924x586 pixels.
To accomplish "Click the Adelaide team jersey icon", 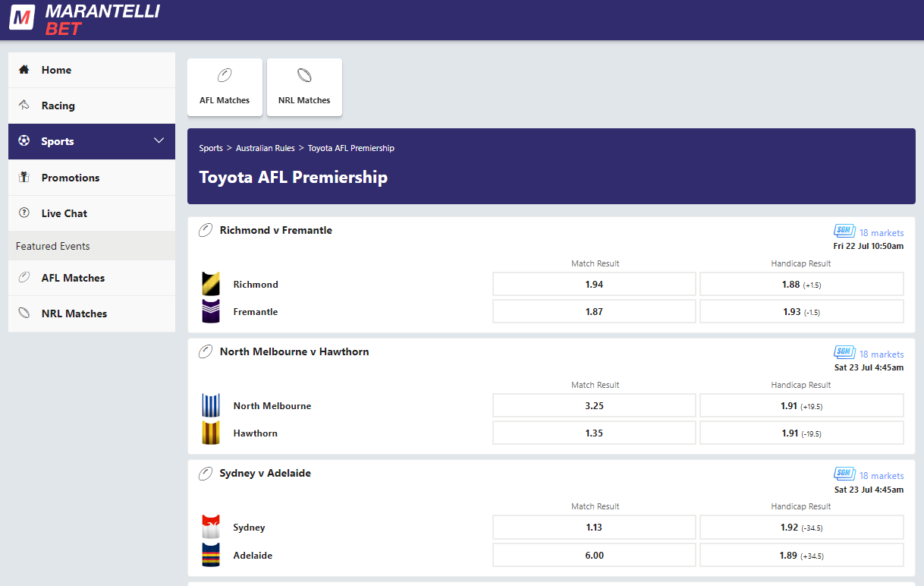I will tap(211, 555).
